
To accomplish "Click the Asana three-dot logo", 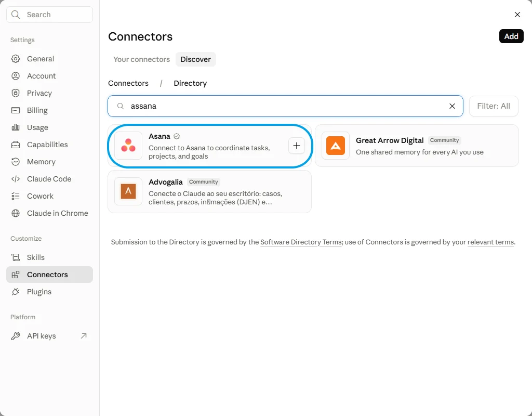I will click(x=128, y=146).
